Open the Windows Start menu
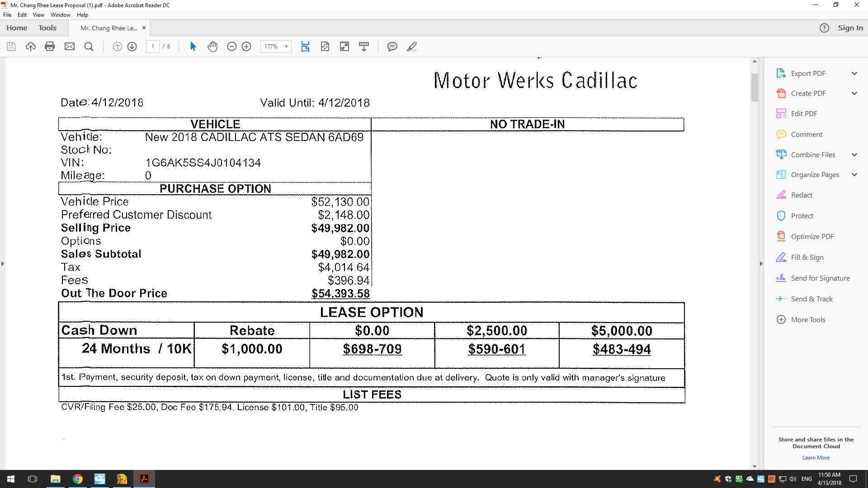This screenshot has height=488, width=868. tap(11, 479)
